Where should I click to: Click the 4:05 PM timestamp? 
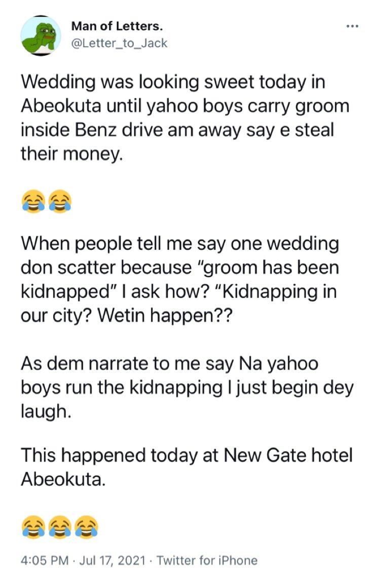click(45, 560)
